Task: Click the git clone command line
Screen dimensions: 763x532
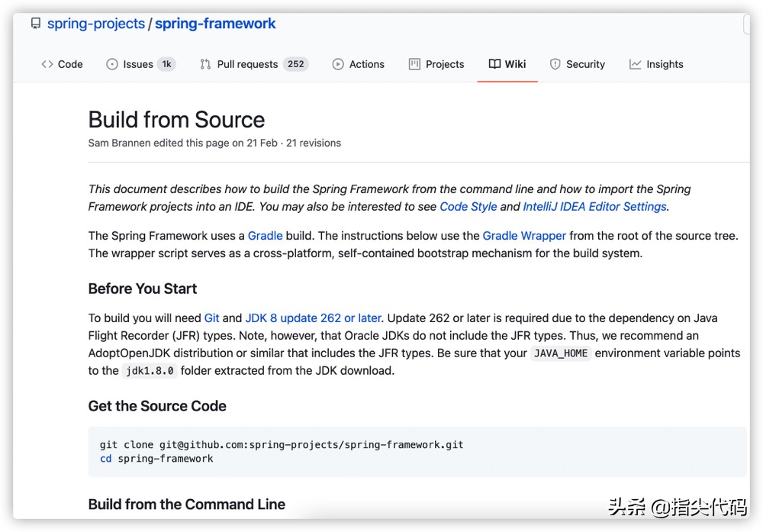Action: (282, 444)
